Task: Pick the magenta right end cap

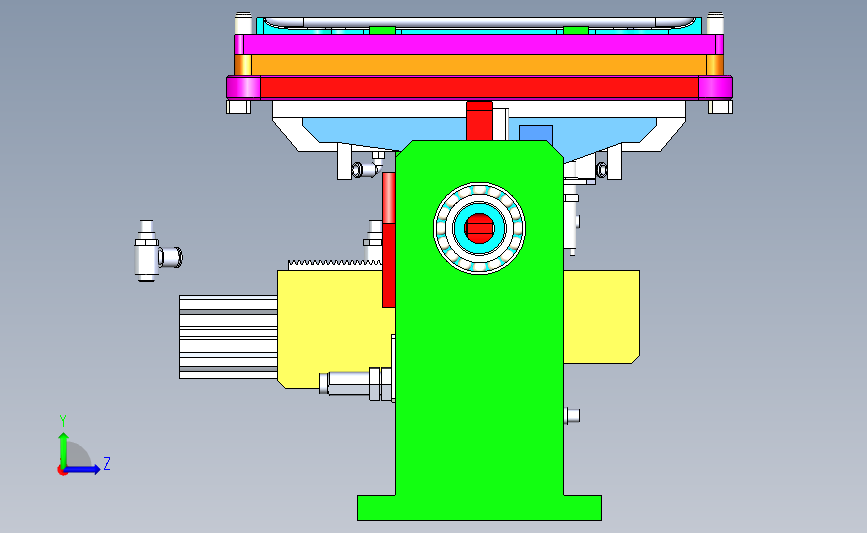Action: click(x=715, y=87)
